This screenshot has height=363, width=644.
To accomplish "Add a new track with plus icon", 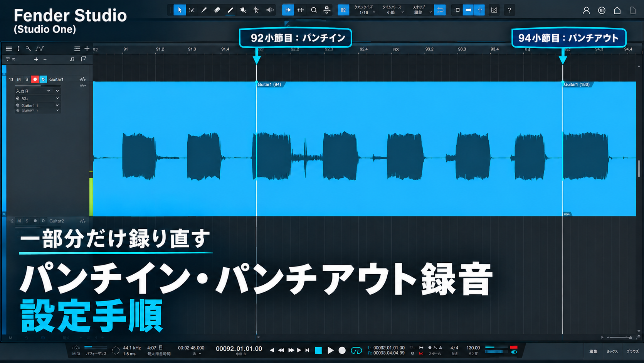I will [87, 49].
